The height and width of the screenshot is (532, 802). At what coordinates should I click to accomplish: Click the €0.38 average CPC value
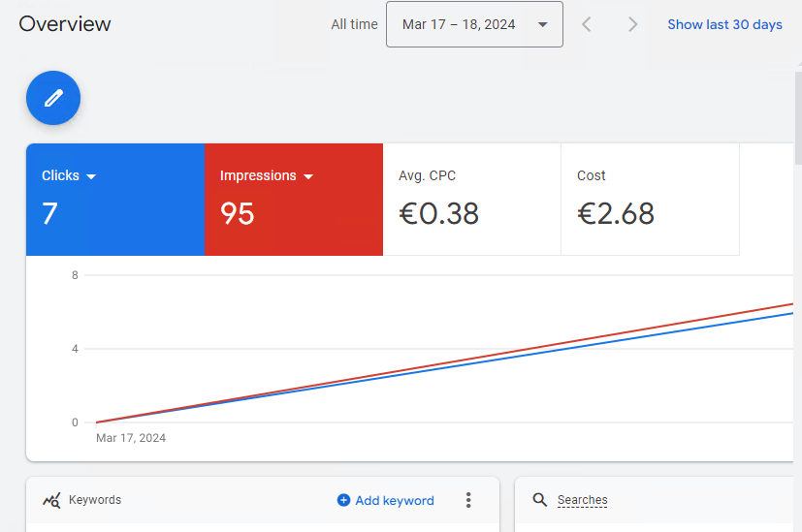click(x=439, y=213)
